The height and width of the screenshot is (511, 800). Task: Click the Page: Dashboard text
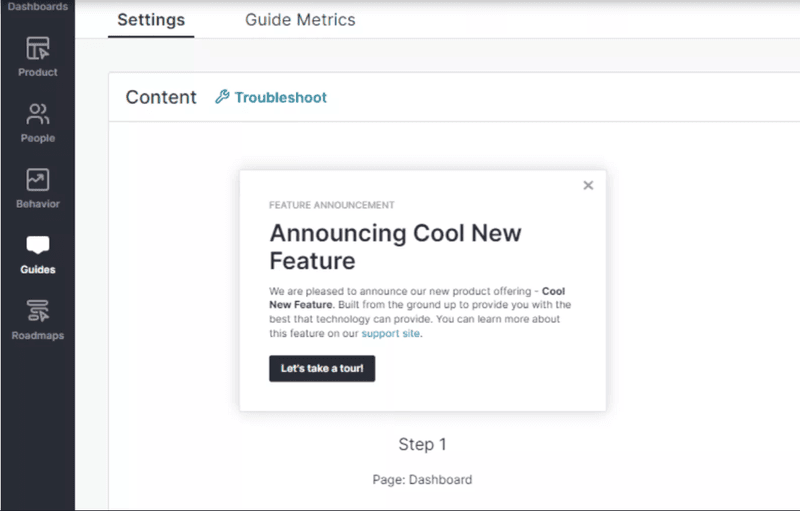pos(422,479)
